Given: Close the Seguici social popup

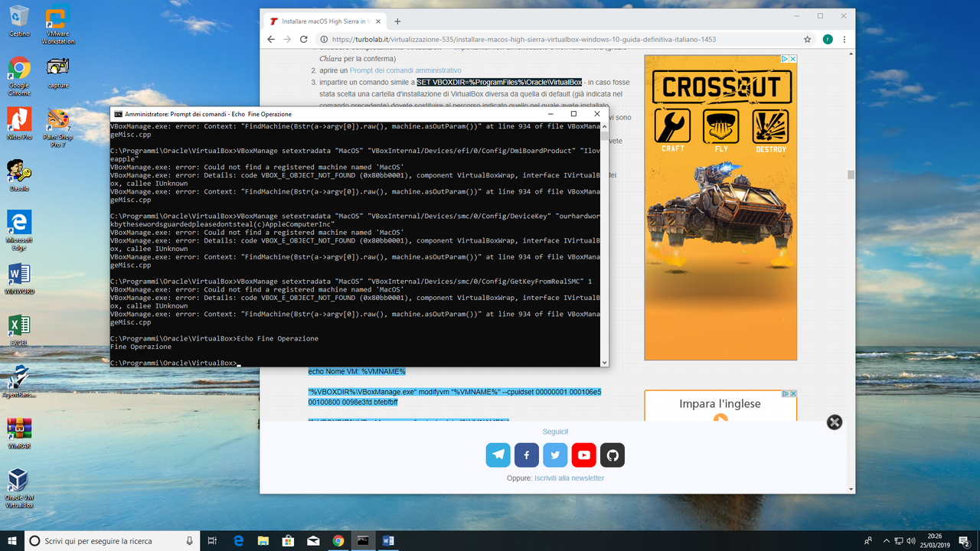Looking at the screenshot, I should tap(835, 422).
